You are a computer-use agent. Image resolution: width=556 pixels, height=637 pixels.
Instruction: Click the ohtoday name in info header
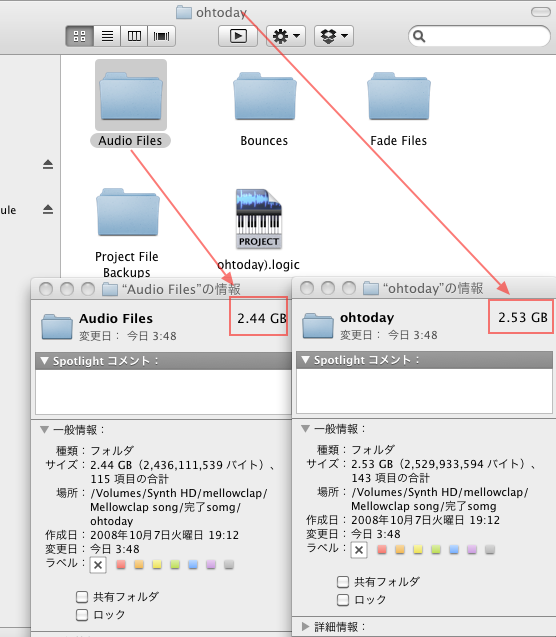pyautogui.click(x=367, y=317)
